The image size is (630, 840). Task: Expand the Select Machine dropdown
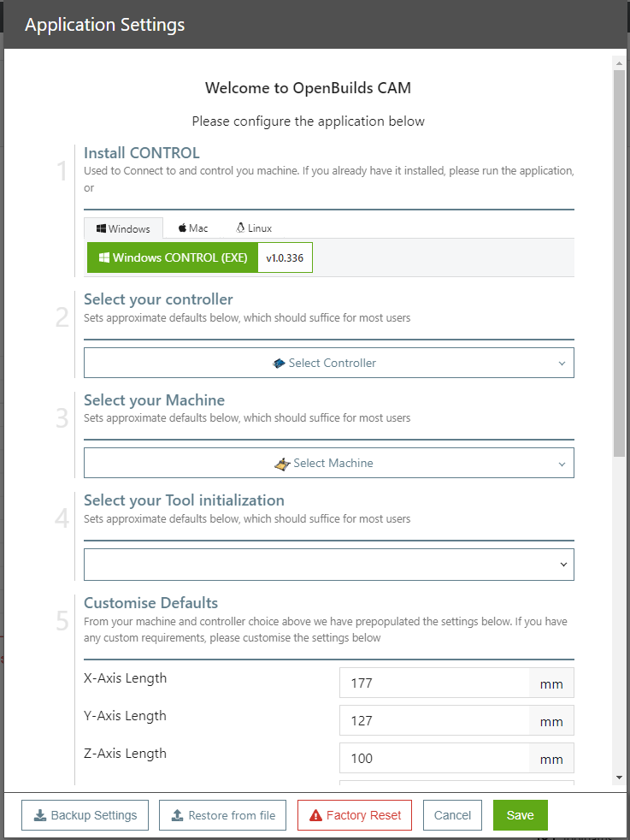point(329,464)
